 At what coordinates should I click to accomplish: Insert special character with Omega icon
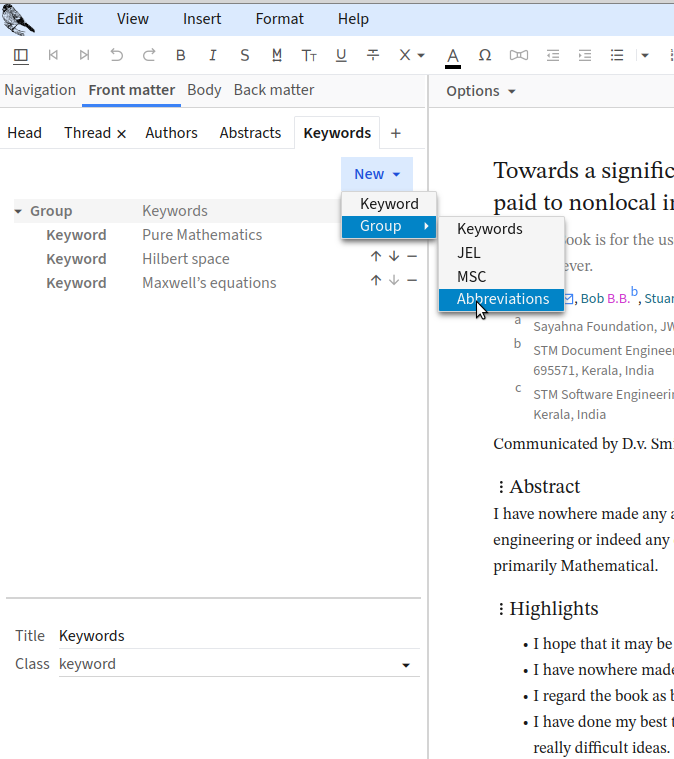(485, 55)
